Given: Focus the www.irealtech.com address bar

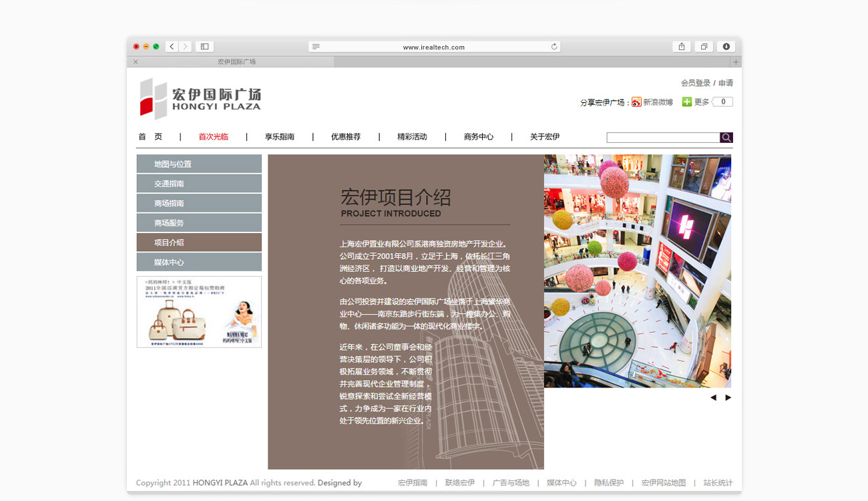Looking at the screenshot, I should (x=434, y=47).
